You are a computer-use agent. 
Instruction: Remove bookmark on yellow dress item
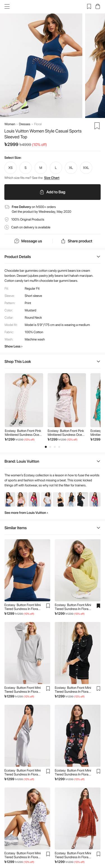pos(98,606)
